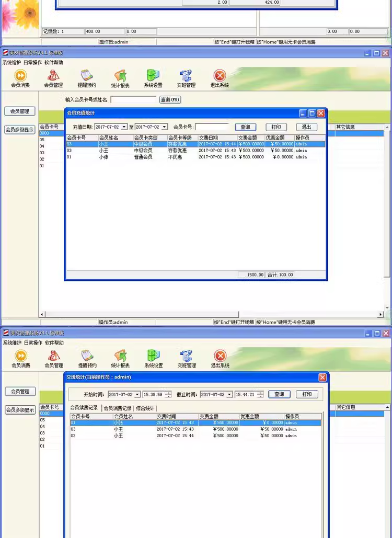
Task: Open 统计报表 icon in window behind 会员充值统计 dialog
Action: [120, 78]
